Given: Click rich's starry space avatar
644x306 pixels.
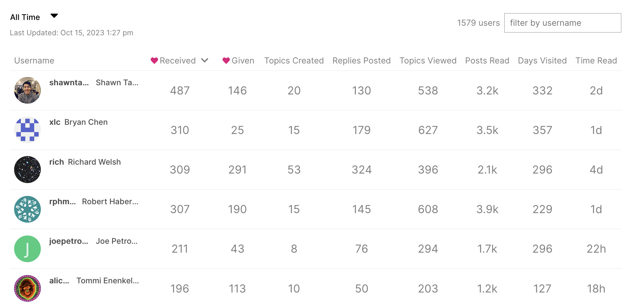Looking at the screenshot, I should [27, 170].
